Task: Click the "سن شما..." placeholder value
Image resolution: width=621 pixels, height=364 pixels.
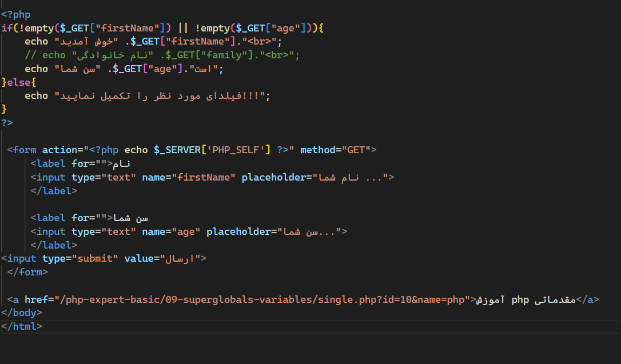Action: pyautogui.click(x=309, y=231)
